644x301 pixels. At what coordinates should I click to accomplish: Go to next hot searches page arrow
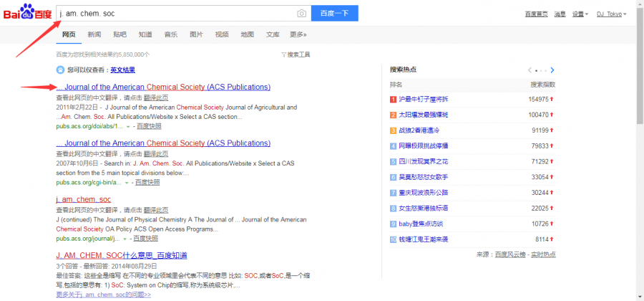click(552, 70)
